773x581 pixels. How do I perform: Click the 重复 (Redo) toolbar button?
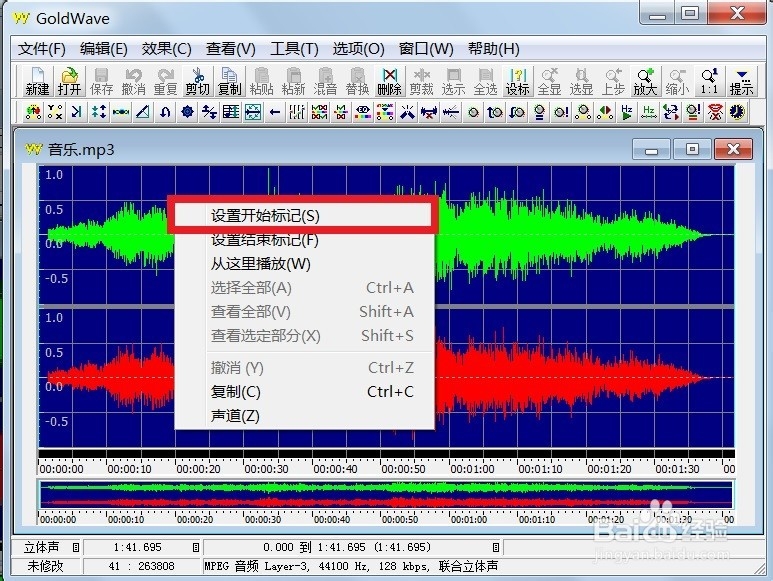pyautogui.click(x=166, y=81)
